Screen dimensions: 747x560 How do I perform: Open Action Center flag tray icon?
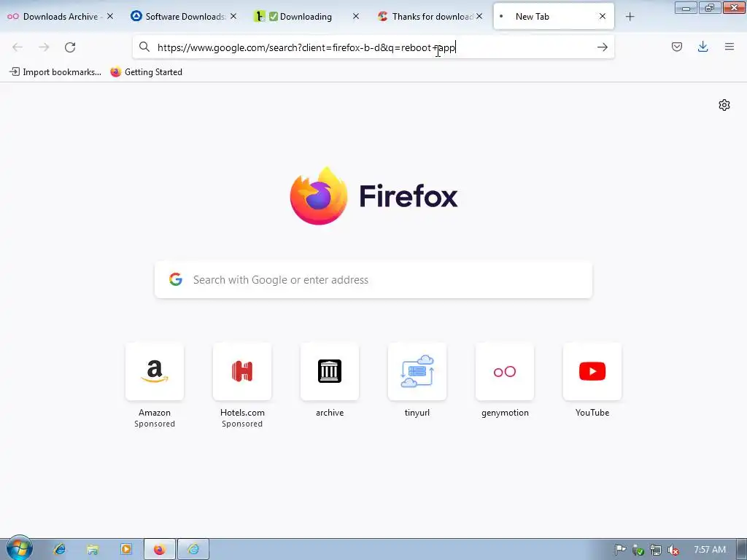coord(620,550)
